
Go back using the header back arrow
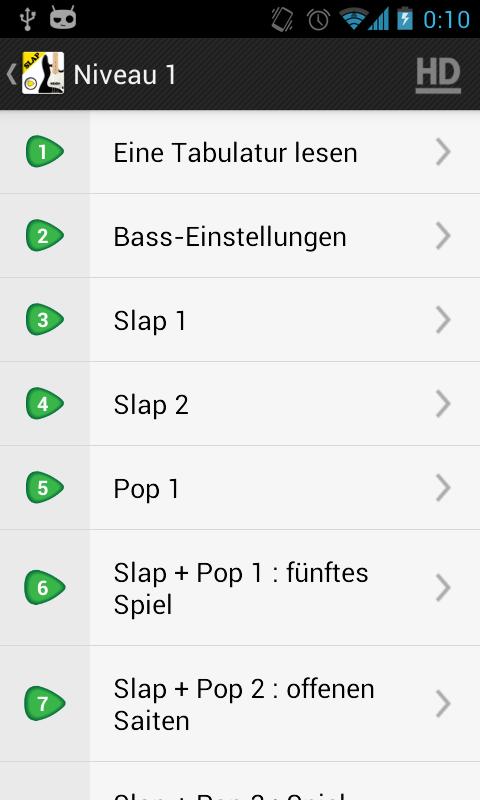point(12,73)
